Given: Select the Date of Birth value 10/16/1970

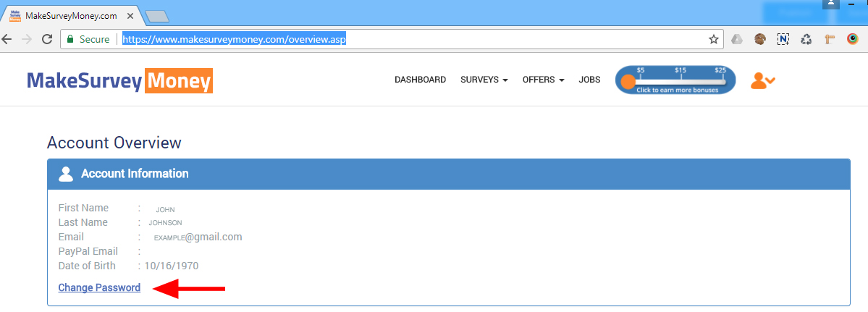Looking at the screenshot, I should [172, 266].
